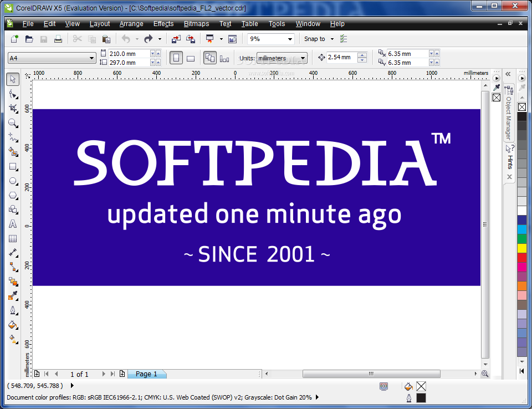Image resolution: width=532 pixels, height=409 pixels.
Task: Toggle Current page layout button
Action: coord(224,58)
